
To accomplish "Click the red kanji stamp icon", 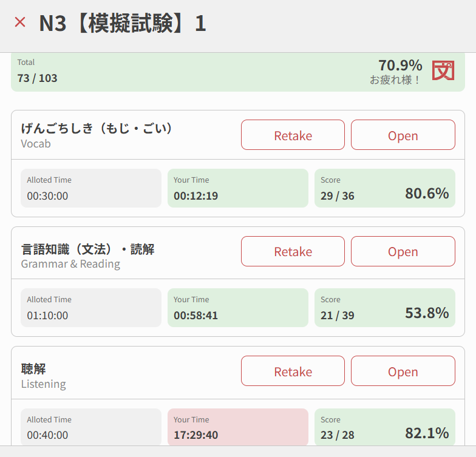I will (443, 71).
